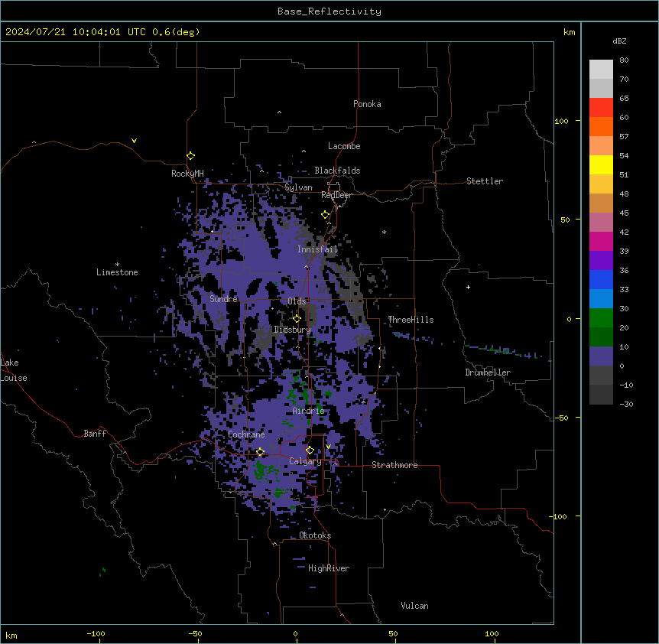Pick the green 30 dBZ legend swatch
The width and height of the screenshot is (659, 644).
coord(601,318)
